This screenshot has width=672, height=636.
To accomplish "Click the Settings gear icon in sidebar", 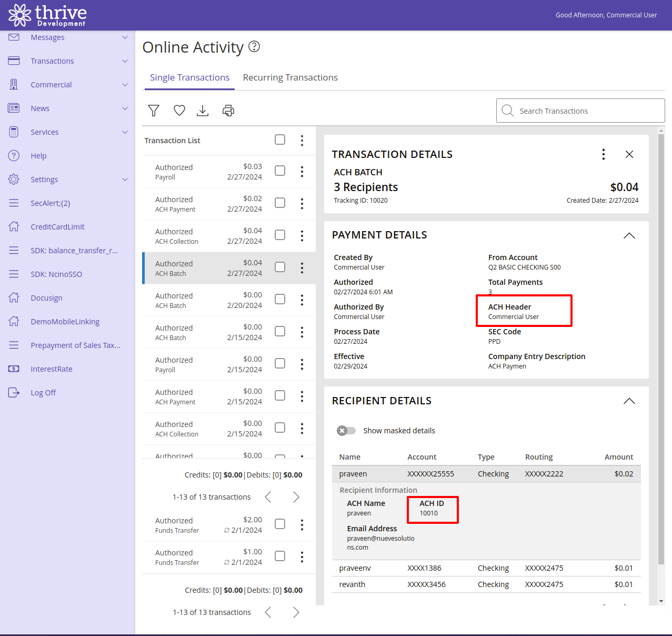I will pos(14,179).
